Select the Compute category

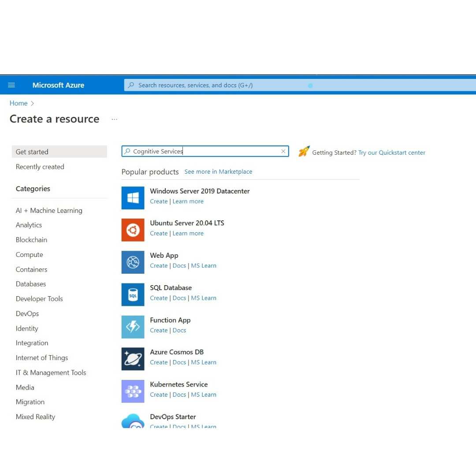(29, 255)
